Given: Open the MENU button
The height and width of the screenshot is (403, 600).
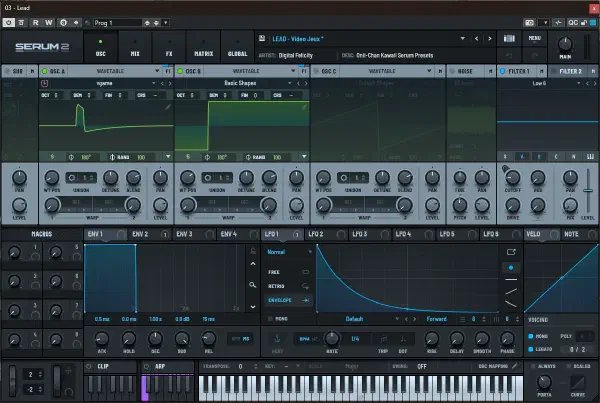Looking at the screenshot, I should point(535,38).
